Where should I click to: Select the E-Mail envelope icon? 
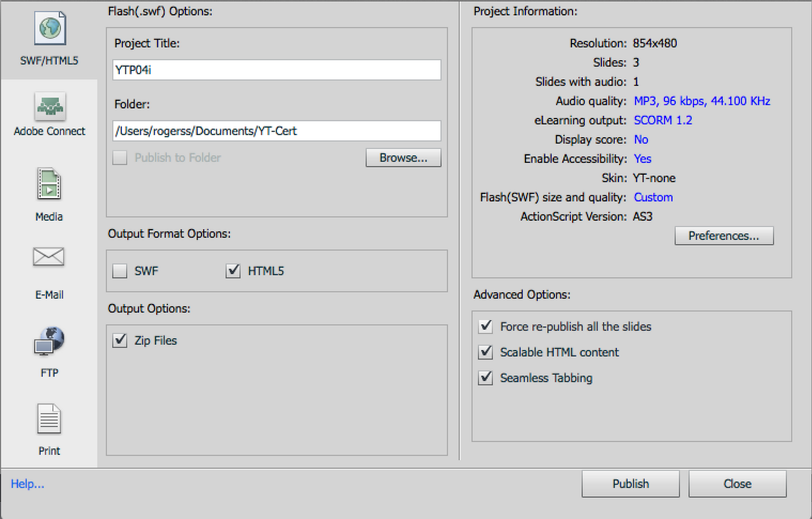[49, 258]
